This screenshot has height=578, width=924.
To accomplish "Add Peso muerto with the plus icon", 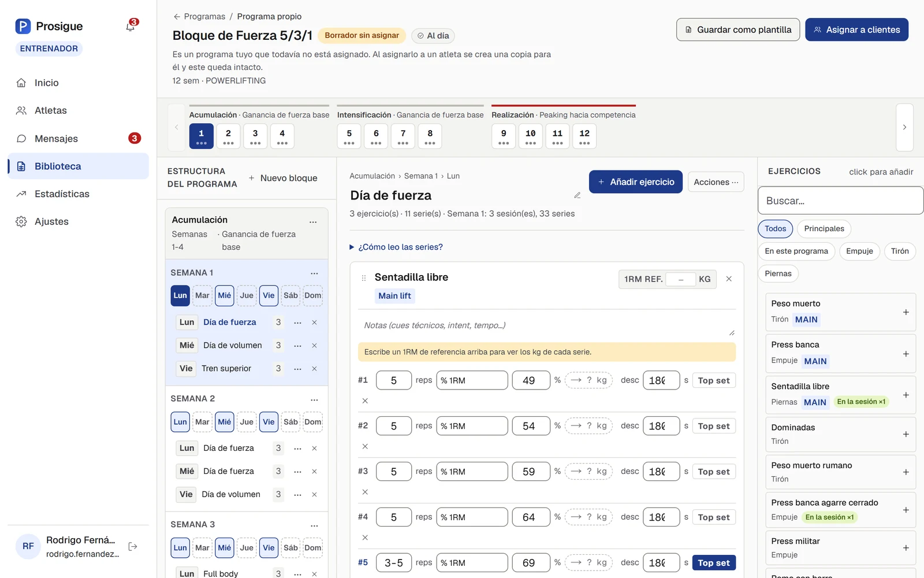I will coord(906,312).
